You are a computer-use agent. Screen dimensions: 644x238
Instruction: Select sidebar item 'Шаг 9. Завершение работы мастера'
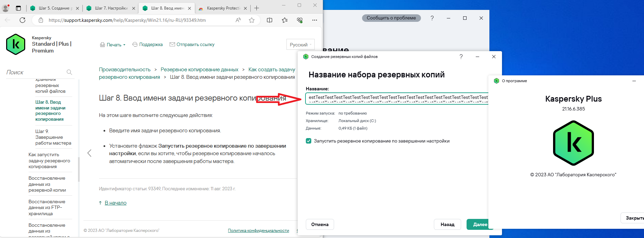coord(53,137)
